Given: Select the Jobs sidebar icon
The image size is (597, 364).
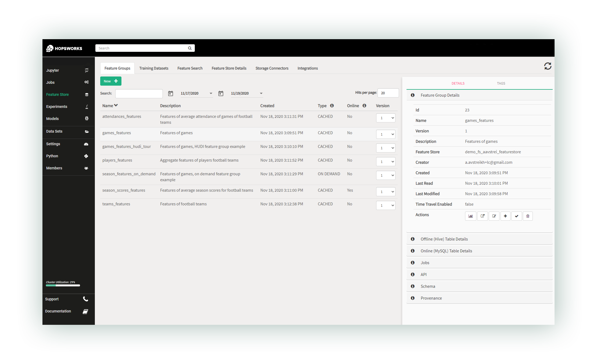Looking at the screenshot, I should click(x=87, y=82).
